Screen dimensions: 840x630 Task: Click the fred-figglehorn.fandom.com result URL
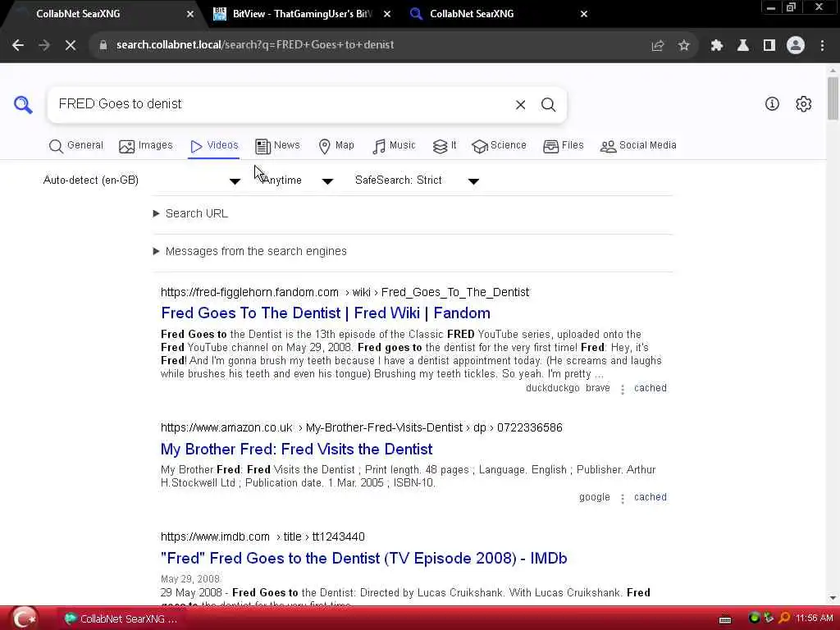click(x=345, y=293)
